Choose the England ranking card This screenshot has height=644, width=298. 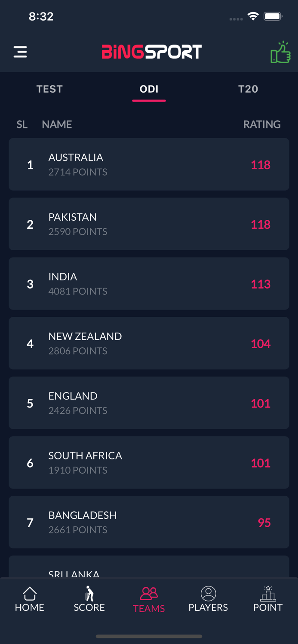[x=149, y=403]
